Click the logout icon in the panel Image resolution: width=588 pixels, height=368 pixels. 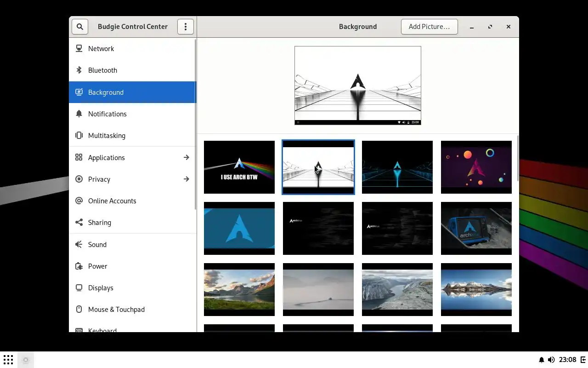click(x=583, y=360)
